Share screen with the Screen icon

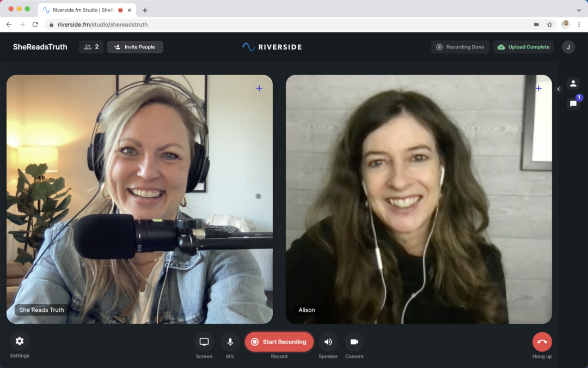204,342
